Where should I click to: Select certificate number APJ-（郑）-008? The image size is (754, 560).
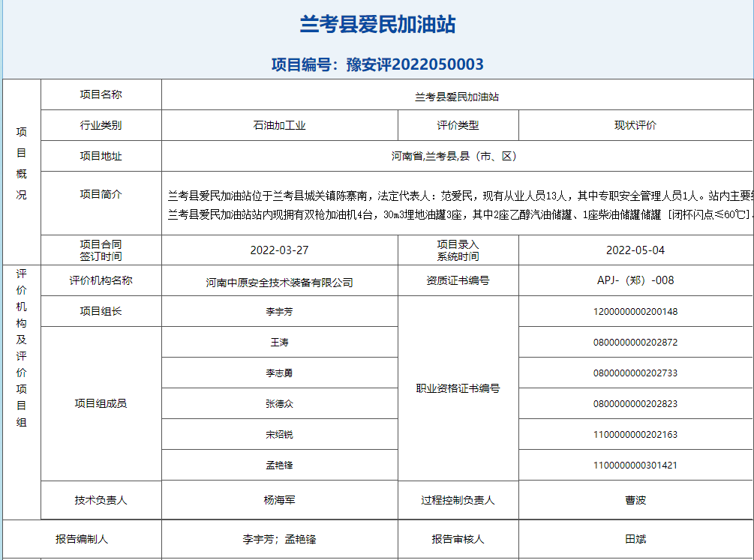click(635, 280)
